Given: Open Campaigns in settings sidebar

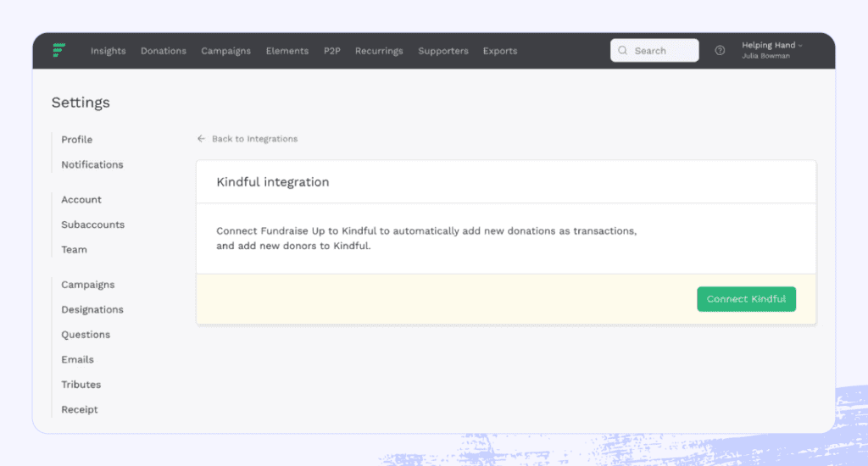Looking at the screenshot, I should [x=88, y=285].
